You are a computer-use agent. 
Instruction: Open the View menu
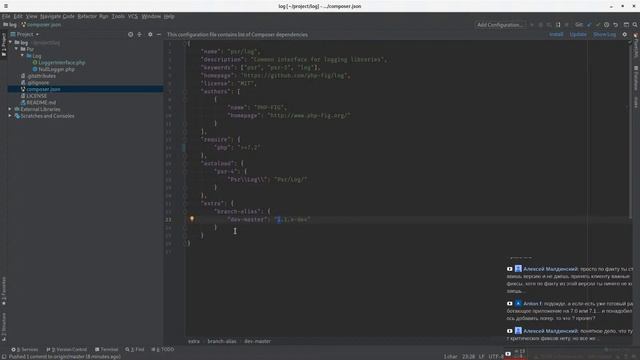click(x=31, y=16)
